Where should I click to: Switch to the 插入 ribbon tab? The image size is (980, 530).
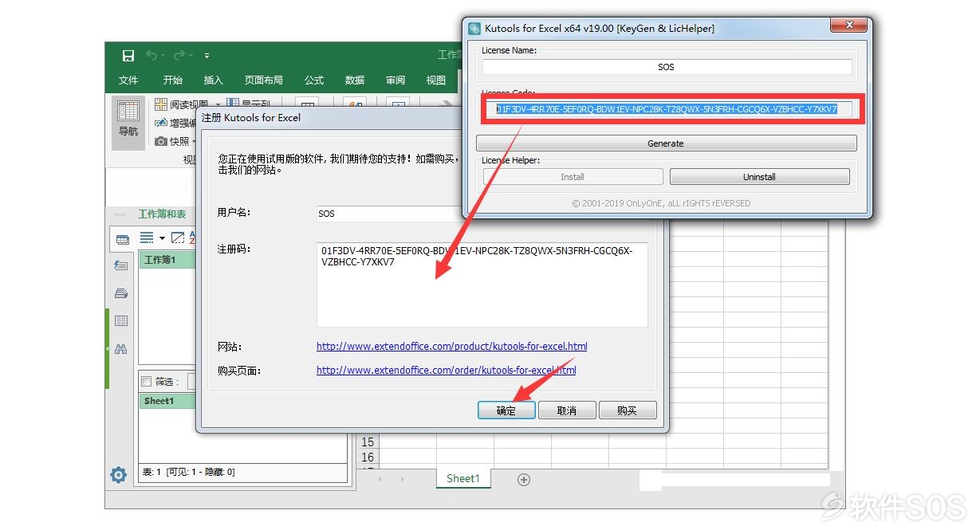[214, 80]
